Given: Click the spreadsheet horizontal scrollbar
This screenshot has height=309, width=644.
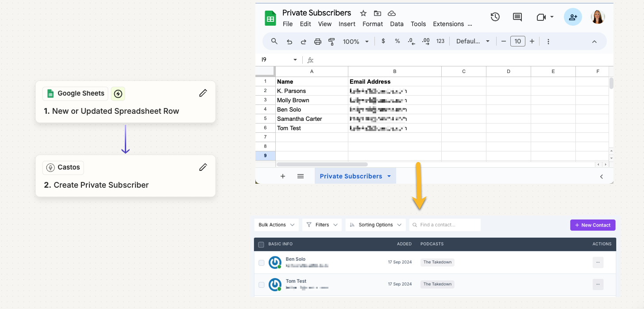Looking at the screenshot, I should pyautogui.click(x=322, y=164).
